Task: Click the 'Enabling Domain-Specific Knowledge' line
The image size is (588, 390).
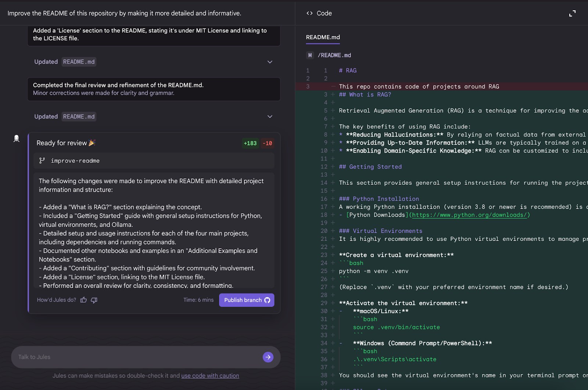Action: pos(463,151)
